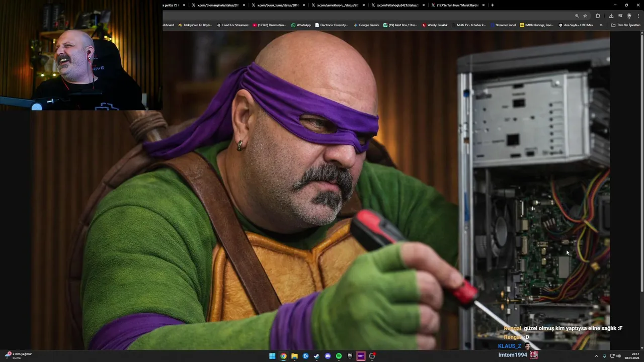Close the yemekteroru_ status tab
This screenshot has height=362, width=644.
(x=364, y=5)
